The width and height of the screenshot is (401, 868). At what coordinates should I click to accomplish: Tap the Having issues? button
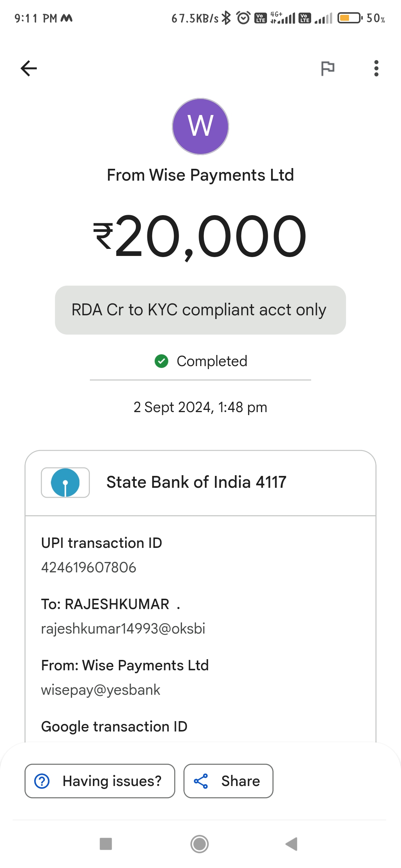point(100,781)
